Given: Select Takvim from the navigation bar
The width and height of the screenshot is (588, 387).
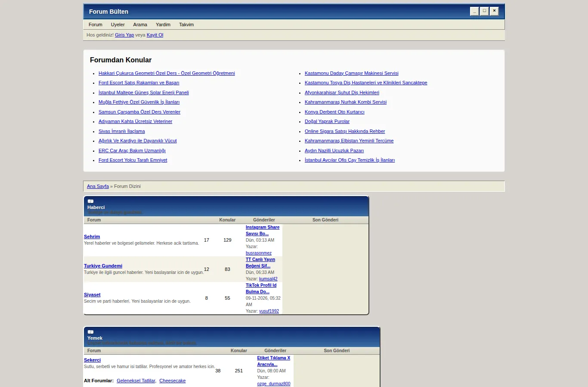Looking at the screenshot, I should (x=186, y=25).
